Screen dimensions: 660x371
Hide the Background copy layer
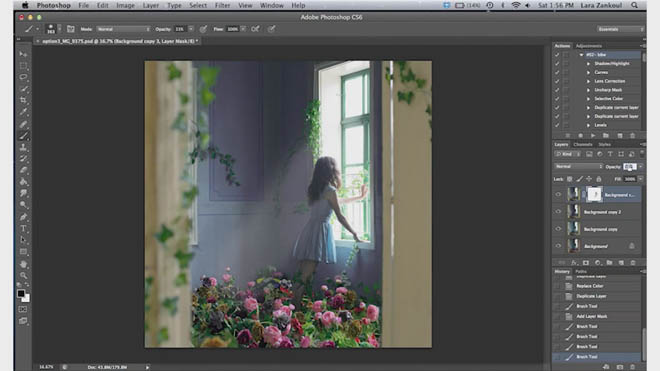pos(559,229)
